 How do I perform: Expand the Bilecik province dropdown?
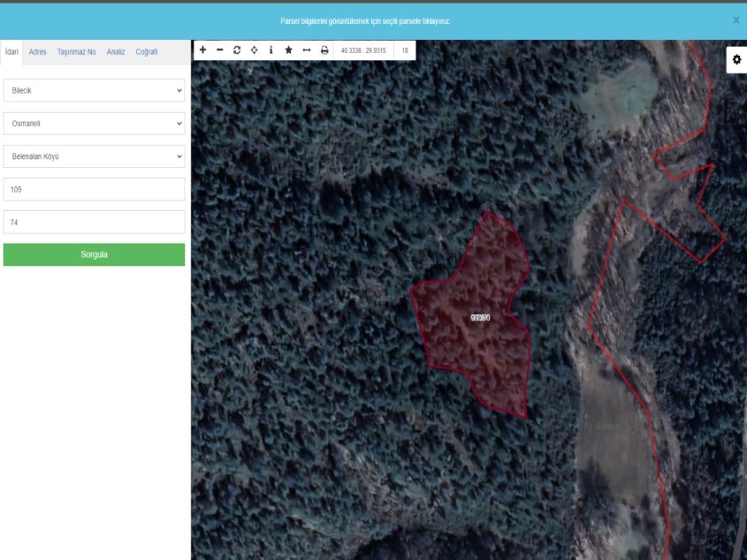click(x=94, y=90)
